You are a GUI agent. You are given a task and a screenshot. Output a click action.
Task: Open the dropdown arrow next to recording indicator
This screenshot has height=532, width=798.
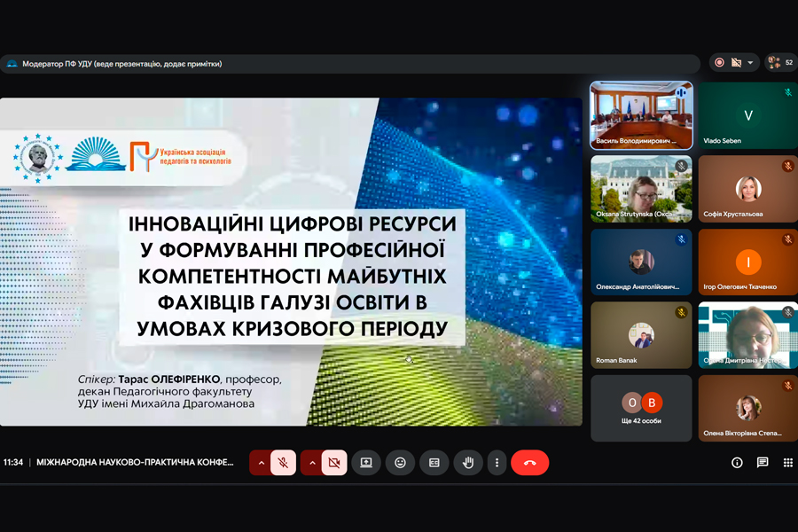coord(750,63)
